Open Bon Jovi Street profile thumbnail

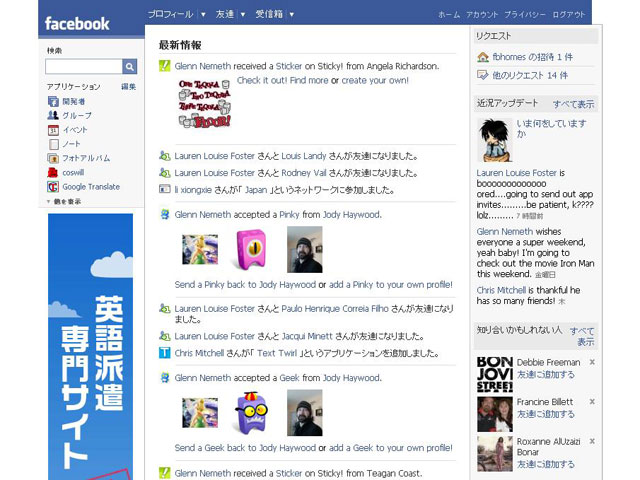point(495,375)
